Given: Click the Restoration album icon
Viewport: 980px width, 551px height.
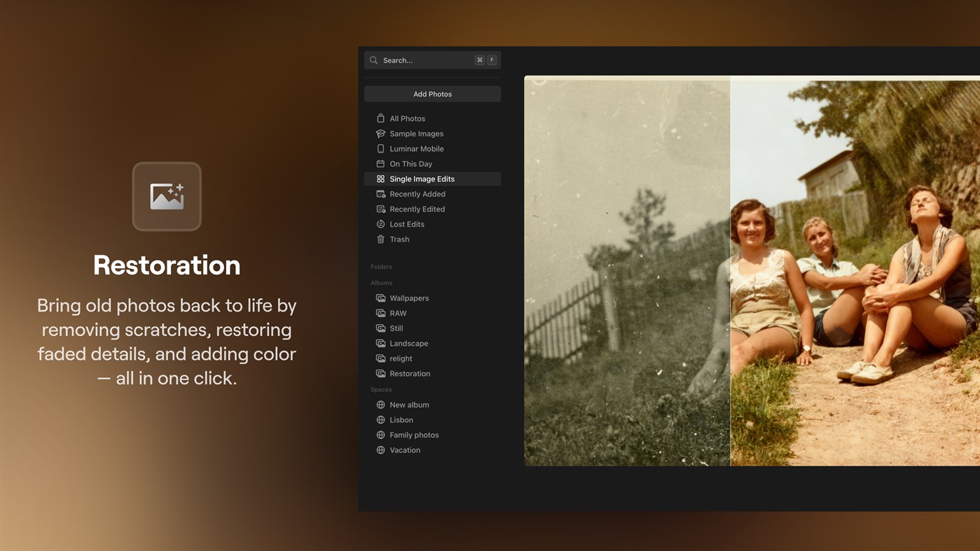Looking at the screenshot, I should tap(380, 374).
